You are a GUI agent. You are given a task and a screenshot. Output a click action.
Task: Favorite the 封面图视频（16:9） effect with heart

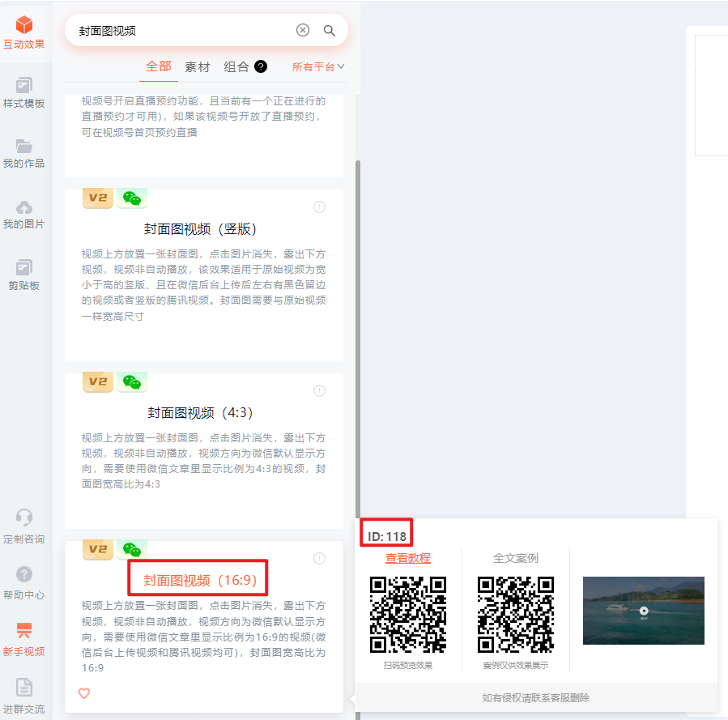(84, 693)
